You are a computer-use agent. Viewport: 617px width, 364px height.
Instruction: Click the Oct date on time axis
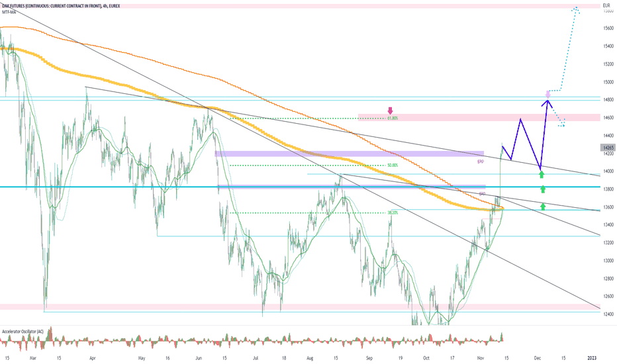point(426,358)
